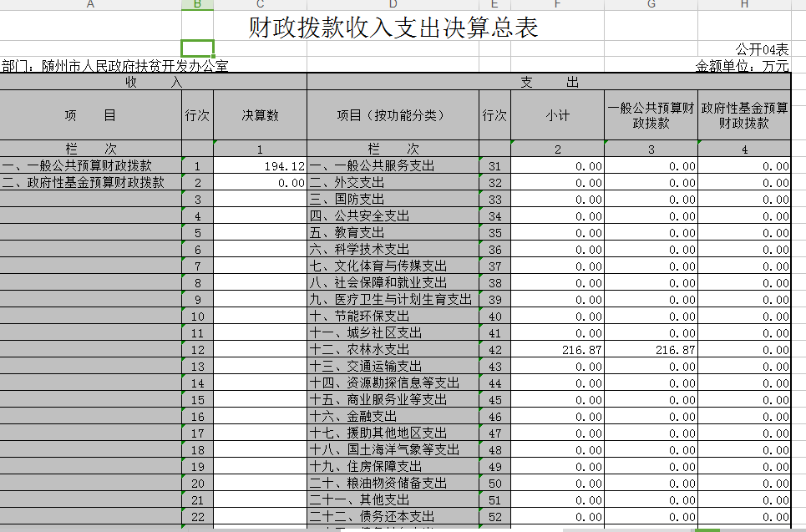Click the 项目（按功能分类） header cell
Image resolution: width=806 pixels, height=532 pixels.
click(x=393, y=116)
